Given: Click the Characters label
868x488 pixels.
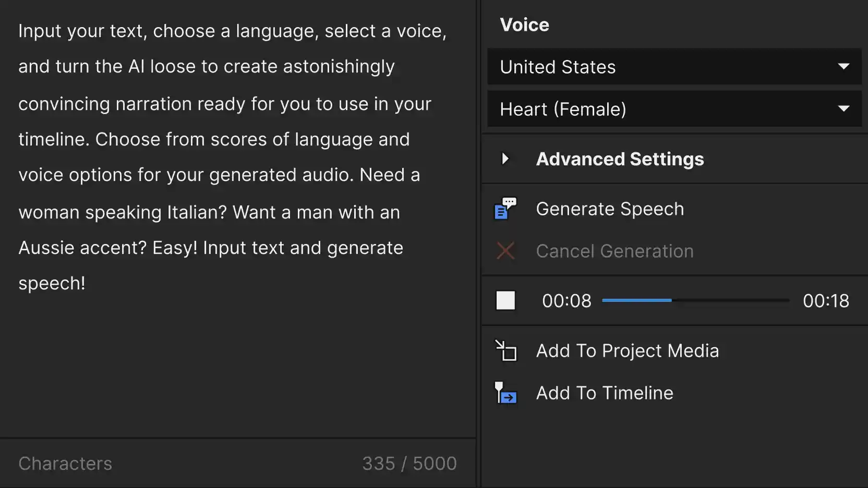Looking at the screenshot, I should point(65,463).
